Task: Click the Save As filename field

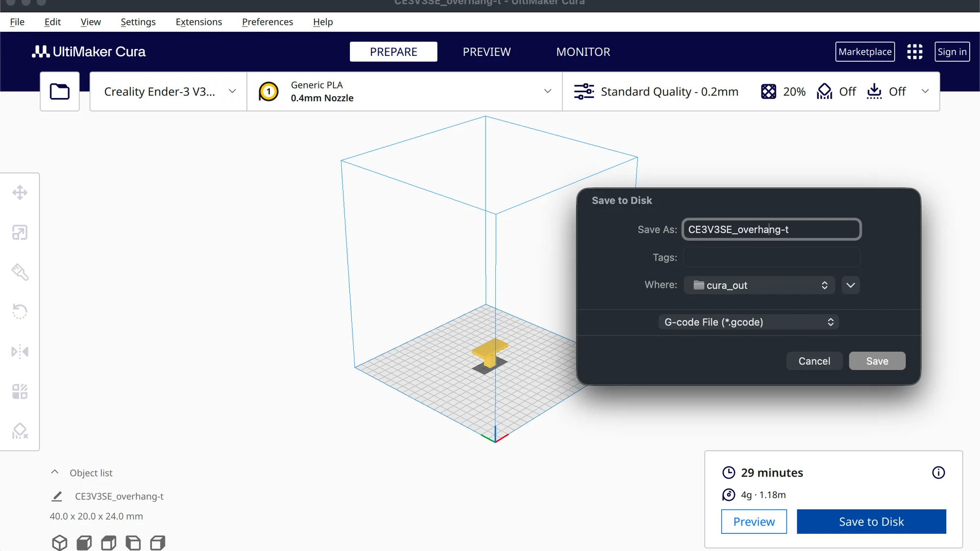Action: click(x=772, y=229)
